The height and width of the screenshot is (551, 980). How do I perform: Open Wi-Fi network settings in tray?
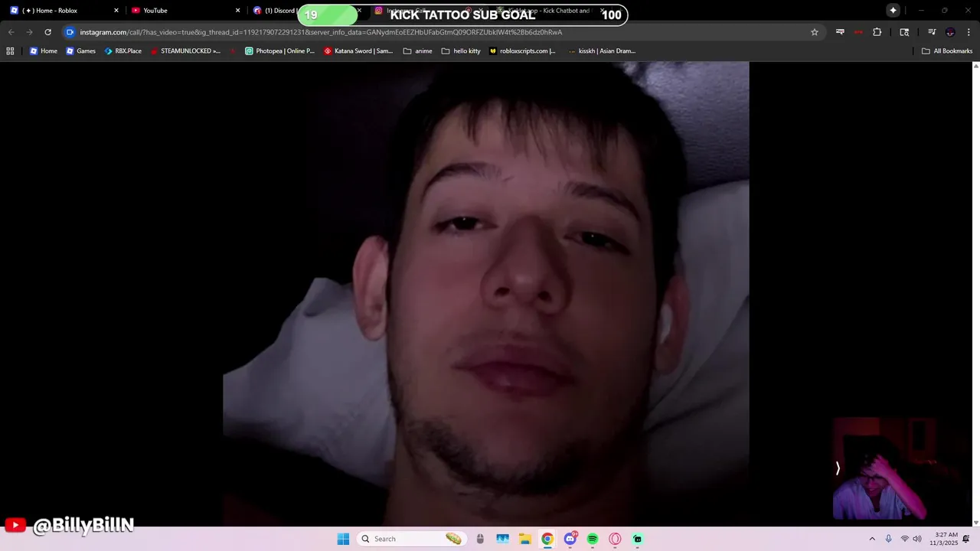pos(904,539)
